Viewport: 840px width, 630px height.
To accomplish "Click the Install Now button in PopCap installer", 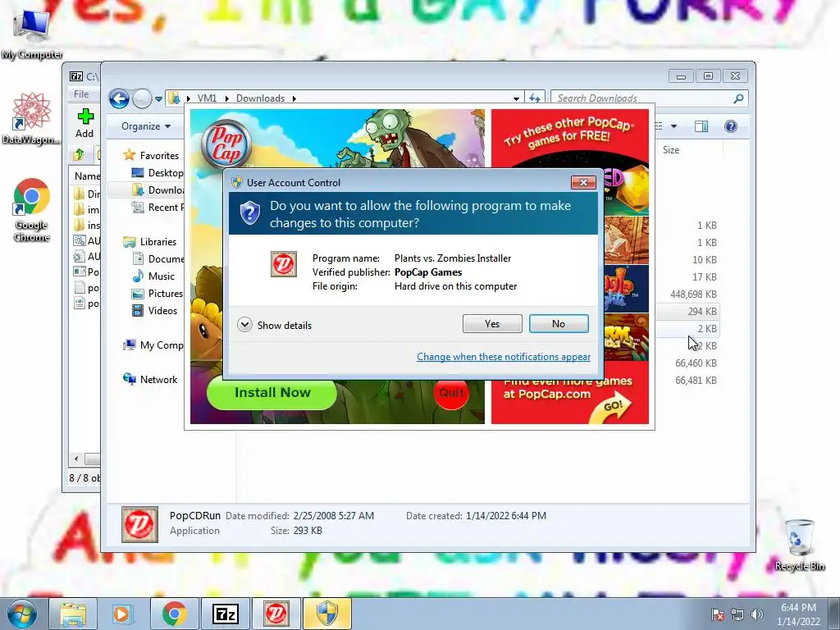I will [x=272, y=393].
